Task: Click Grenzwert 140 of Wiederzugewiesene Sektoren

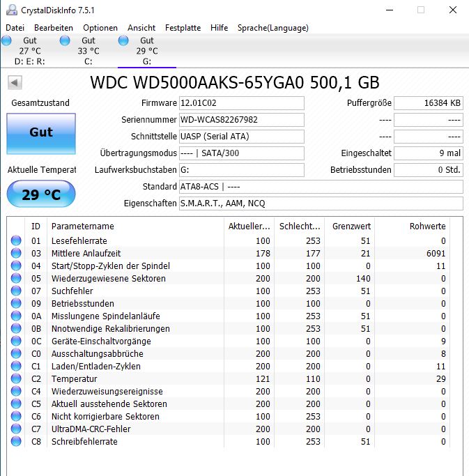Action: (363, 278)
